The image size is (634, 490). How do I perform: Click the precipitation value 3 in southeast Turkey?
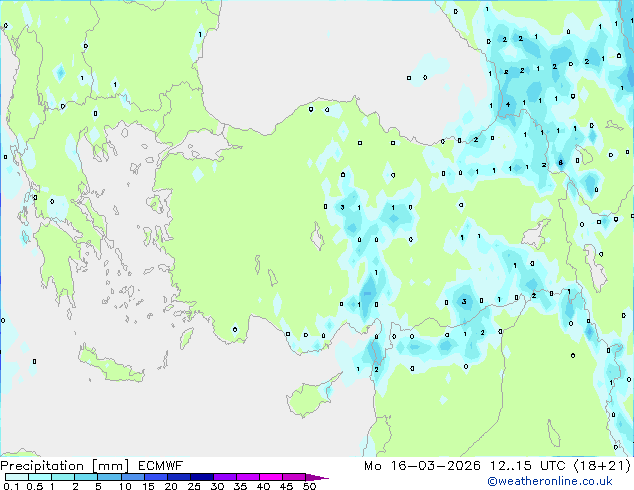click(464, 301)
